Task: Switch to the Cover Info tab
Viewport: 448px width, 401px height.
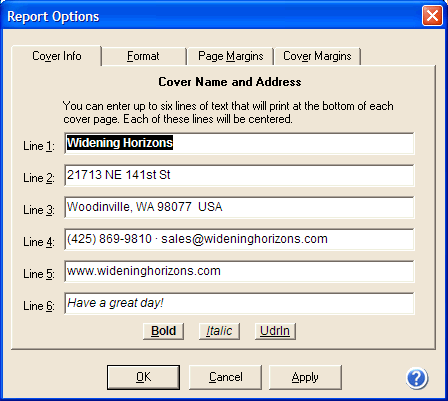Action: (57, 56)
